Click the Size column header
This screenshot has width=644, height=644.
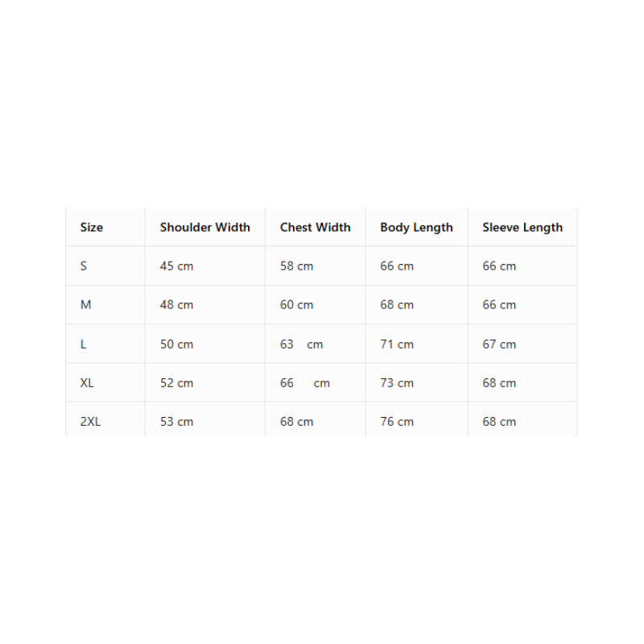(92, 227)
